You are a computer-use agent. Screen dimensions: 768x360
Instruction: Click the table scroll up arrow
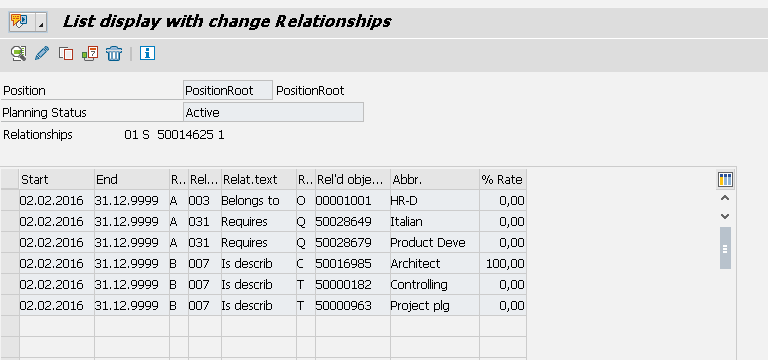click(725, 198)
